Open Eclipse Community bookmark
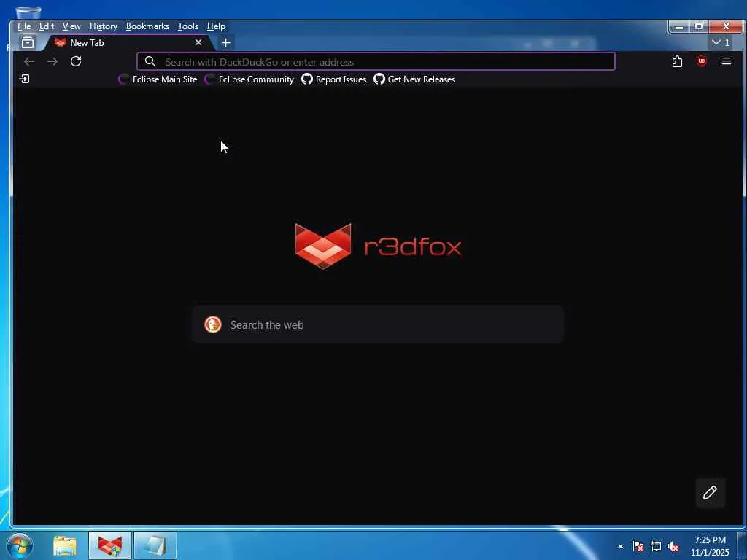This screenshot has height=560, width=747. click(249, 79)
